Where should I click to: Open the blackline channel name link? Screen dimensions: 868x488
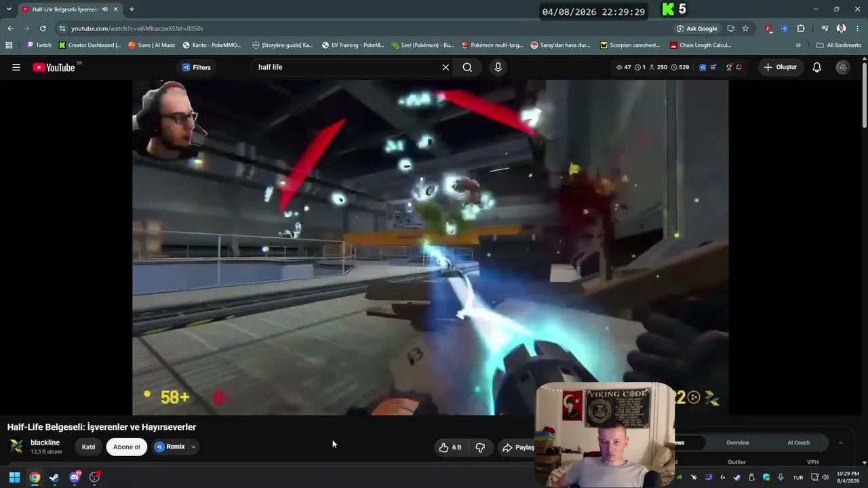45,443
